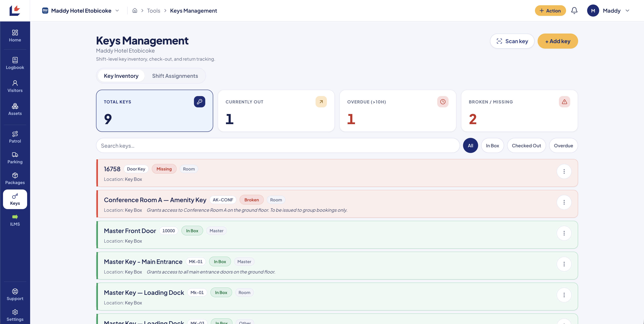Open Assets from the sidebar
Screen dimensions: 644x324
pos(15,109)
